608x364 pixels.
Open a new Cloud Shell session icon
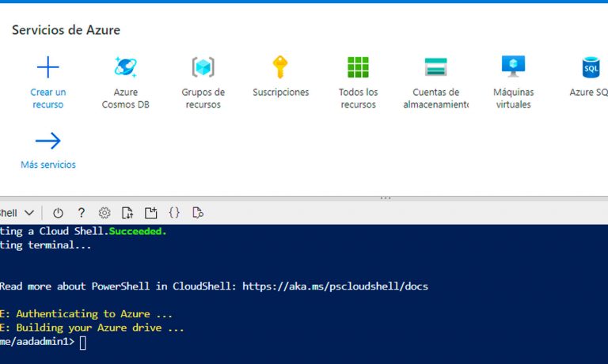pyautogui.click(x=151, y=213)
